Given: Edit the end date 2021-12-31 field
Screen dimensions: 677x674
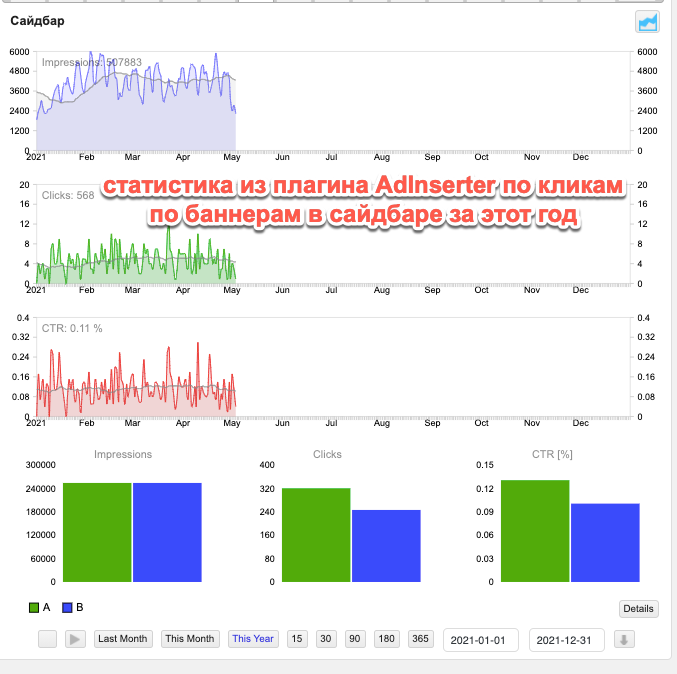Looking at the screenshot, I should click(566, 640).
